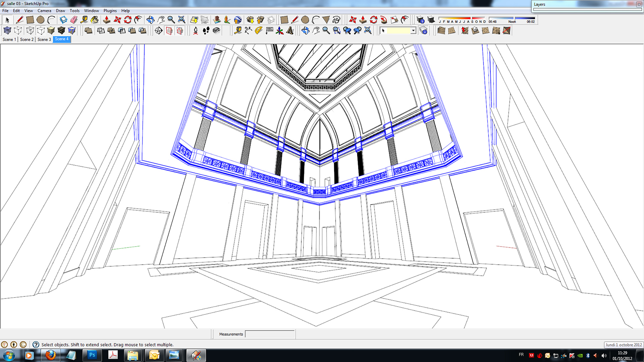644x362 pixels.
Task: Click into the Measurements input box
Action: (x=270, y=334)
